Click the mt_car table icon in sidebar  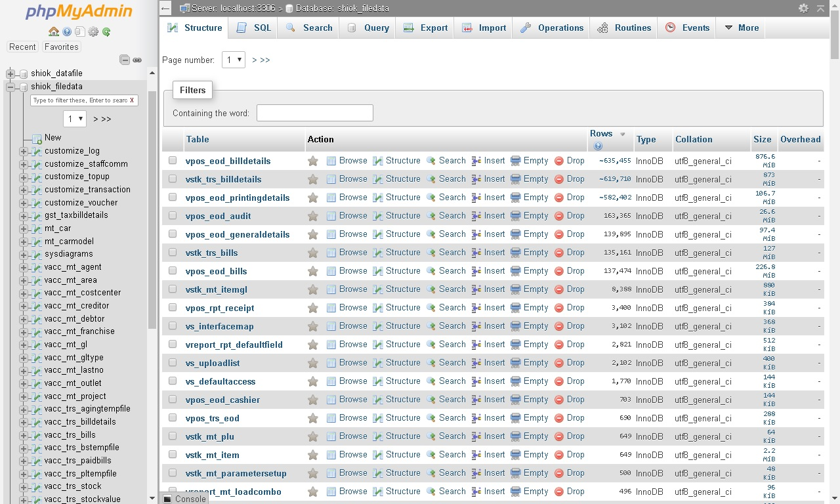coord(37,228)
